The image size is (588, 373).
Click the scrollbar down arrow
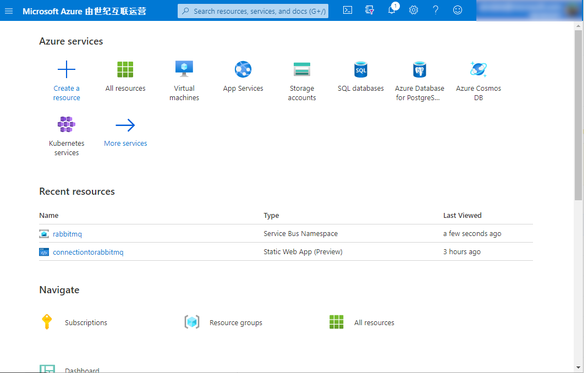578,367
